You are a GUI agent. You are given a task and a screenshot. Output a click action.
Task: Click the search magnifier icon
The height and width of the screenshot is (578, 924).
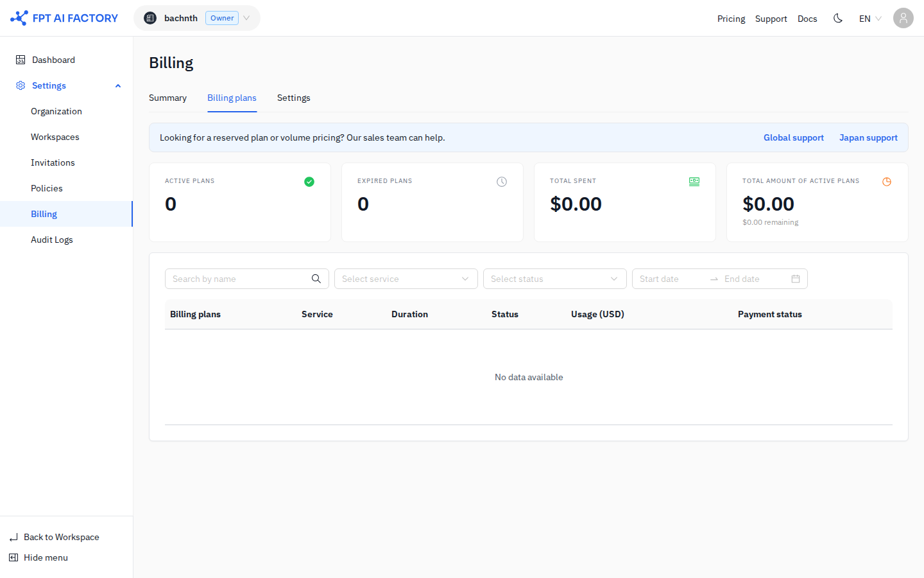tap(316, 279)
